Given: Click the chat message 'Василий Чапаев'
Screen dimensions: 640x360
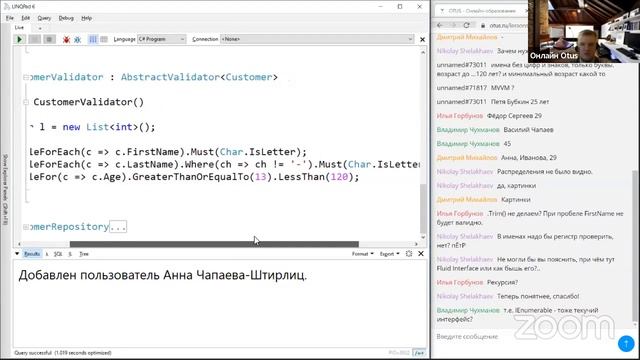Looking at the screenshot, I should point(529,130).
